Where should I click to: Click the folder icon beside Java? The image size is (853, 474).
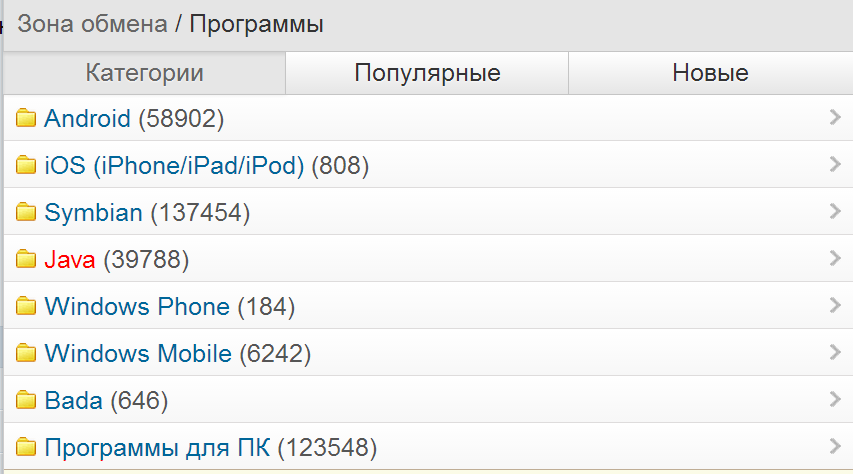tap(26, 260)
